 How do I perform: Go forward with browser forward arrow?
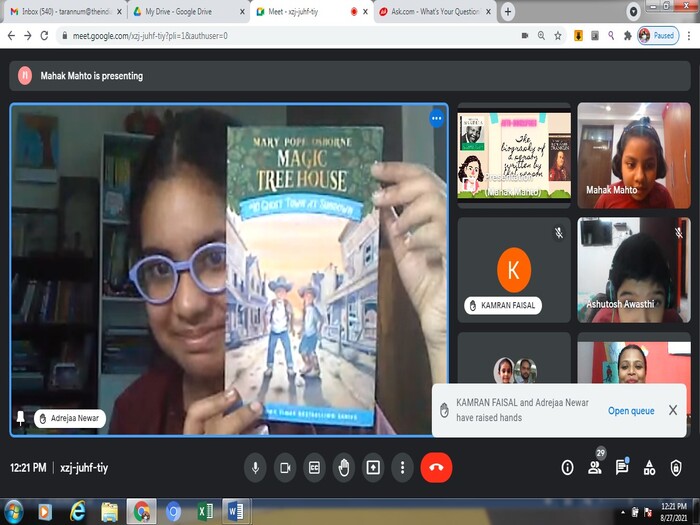28,36
